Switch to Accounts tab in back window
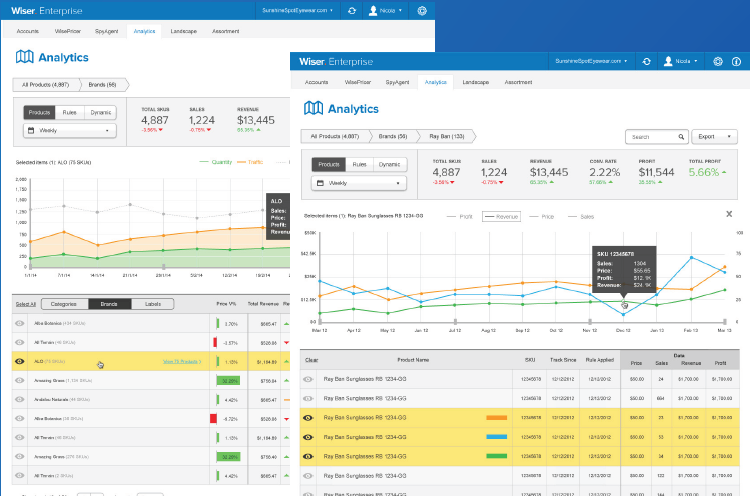The width and height of the screenshot is (750, 496). [28, 31]
